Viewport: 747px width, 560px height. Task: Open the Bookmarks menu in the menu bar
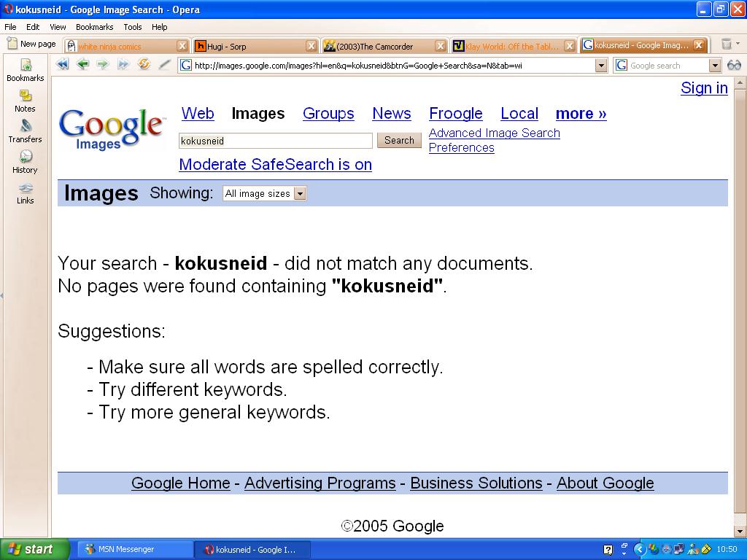pos(94,27)
